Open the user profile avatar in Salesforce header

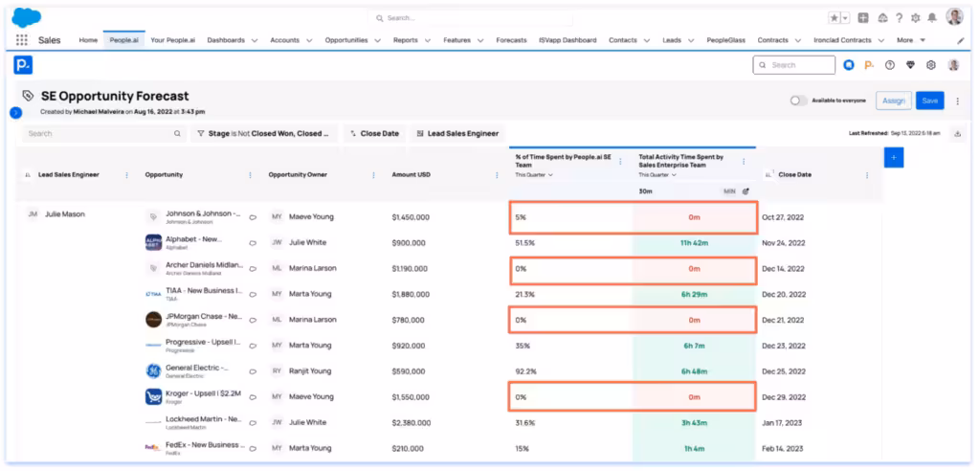click(954, 17)
